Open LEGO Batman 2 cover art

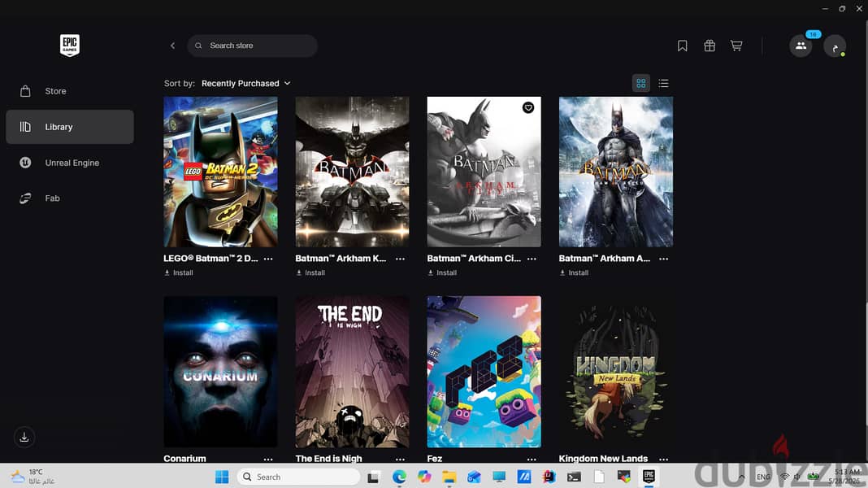[x=220, y=172]
